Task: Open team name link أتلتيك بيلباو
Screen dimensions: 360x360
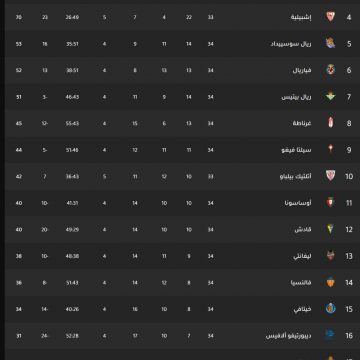Action: (296, 176)
